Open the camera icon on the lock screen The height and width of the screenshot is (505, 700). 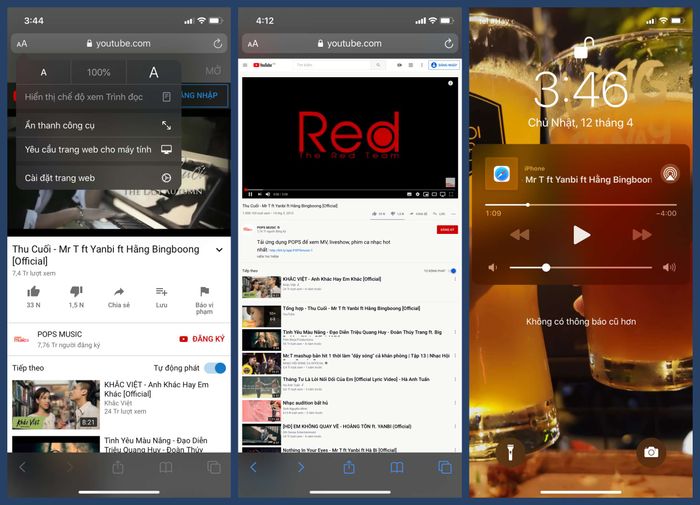click(651, 452)
